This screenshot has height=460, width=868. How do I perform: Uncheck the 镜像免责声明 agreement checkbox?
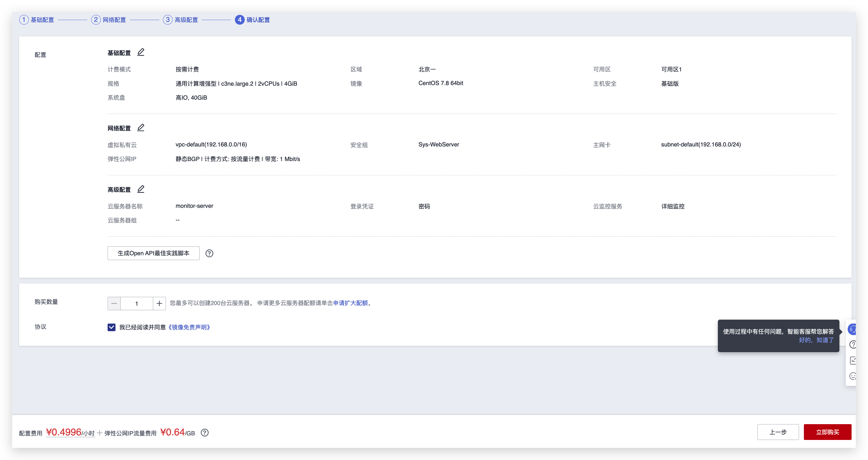[111, 327]
